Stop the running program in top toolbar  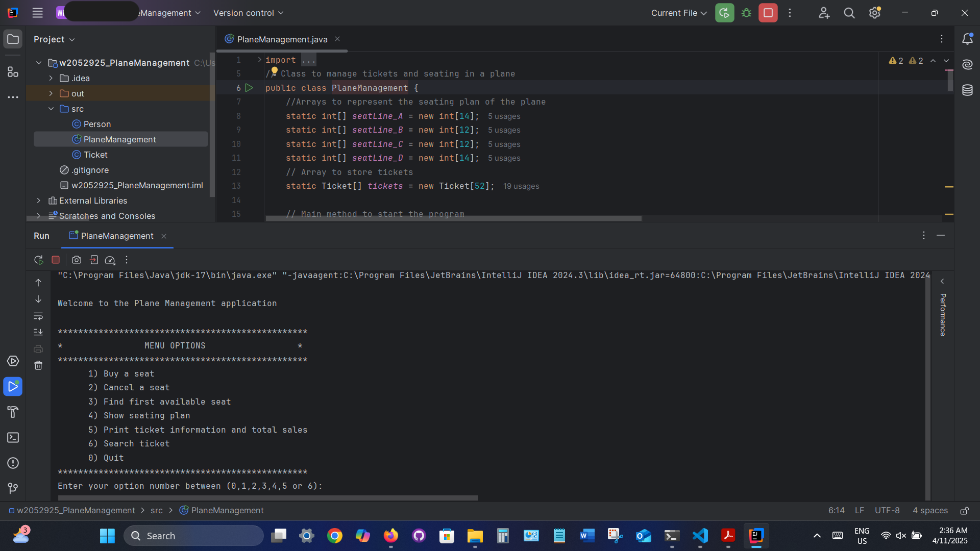(768, 13)
